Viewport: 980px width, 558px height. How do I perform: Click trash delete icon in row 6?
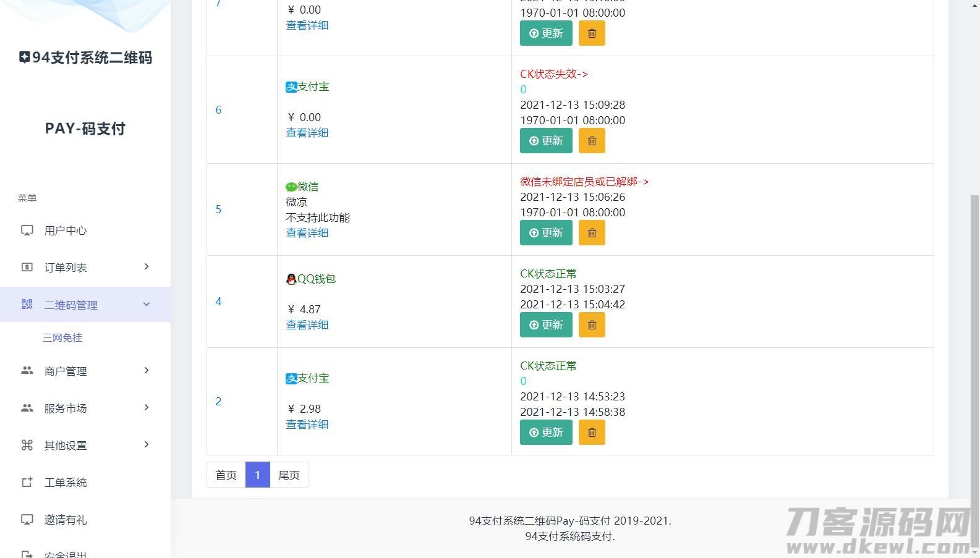[592, 141]
